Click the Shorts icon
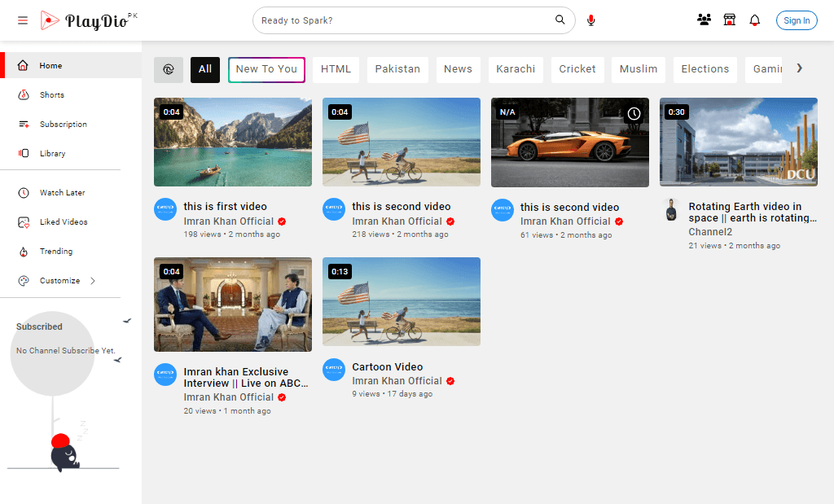Screen dimensions: 834x504 coord(24,94)
